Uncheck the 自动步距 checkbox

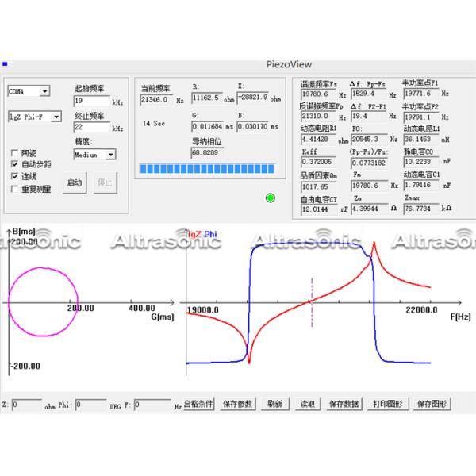tap(14, 164)
